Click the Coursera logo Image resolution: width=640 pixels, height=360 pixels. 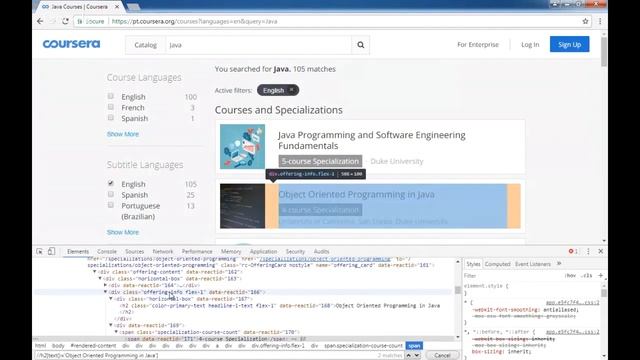(71, 44)
